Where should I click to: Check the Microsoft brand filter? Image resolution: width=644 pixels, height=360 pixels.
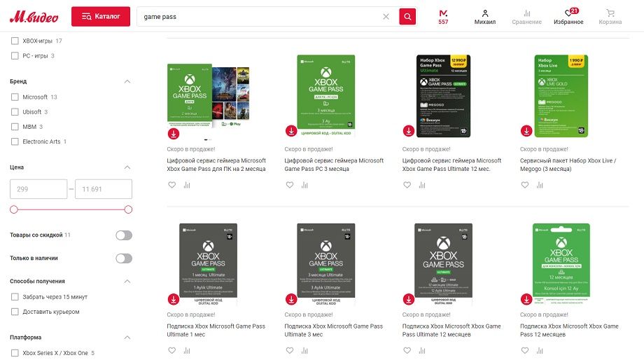coord(15,97)
